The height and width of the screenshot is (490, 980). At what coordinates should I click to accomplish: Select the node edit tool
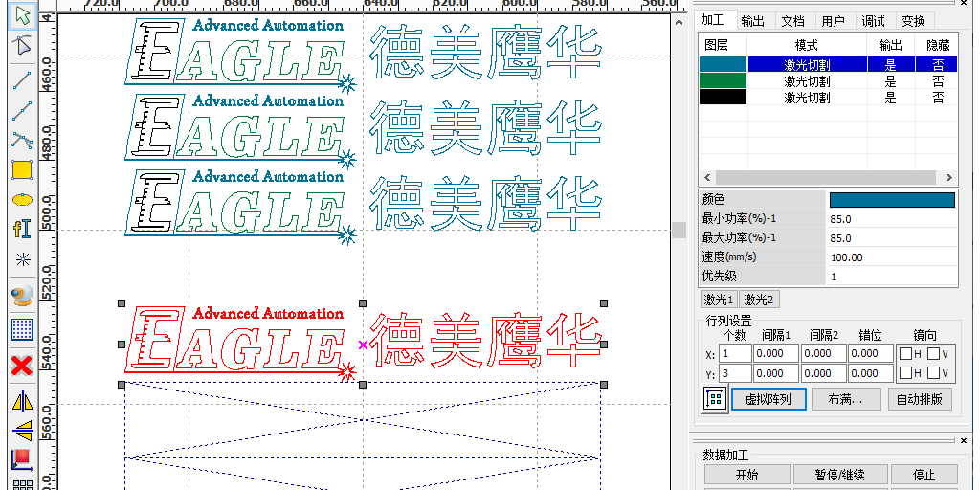(23, 46)
